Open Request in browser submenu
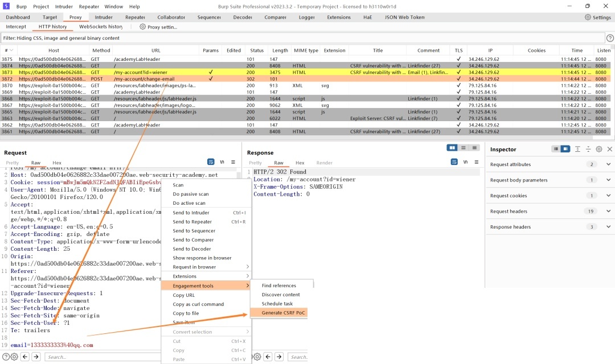 (x=206, y=267)
